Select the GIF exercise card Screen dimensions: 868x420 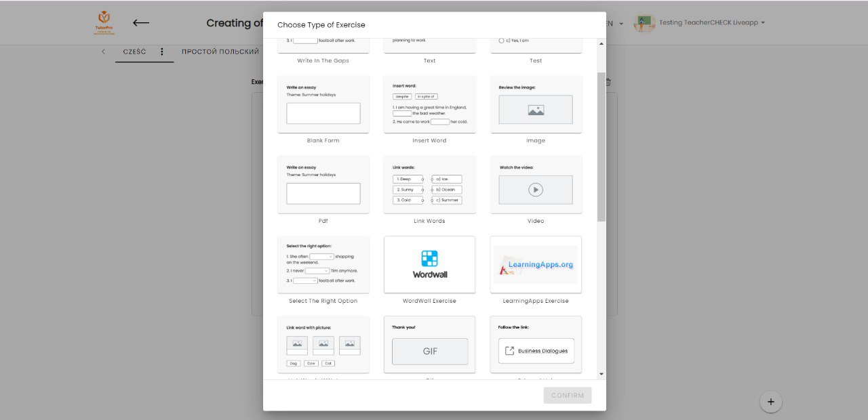coord(429,345)
